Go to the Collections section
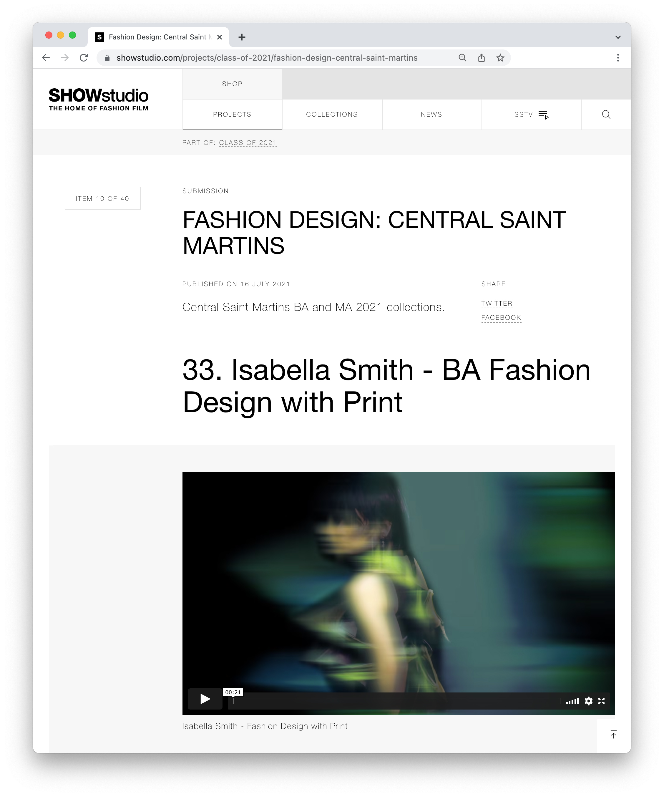Viewport: 664px width, 812px height. pos(332,115)
